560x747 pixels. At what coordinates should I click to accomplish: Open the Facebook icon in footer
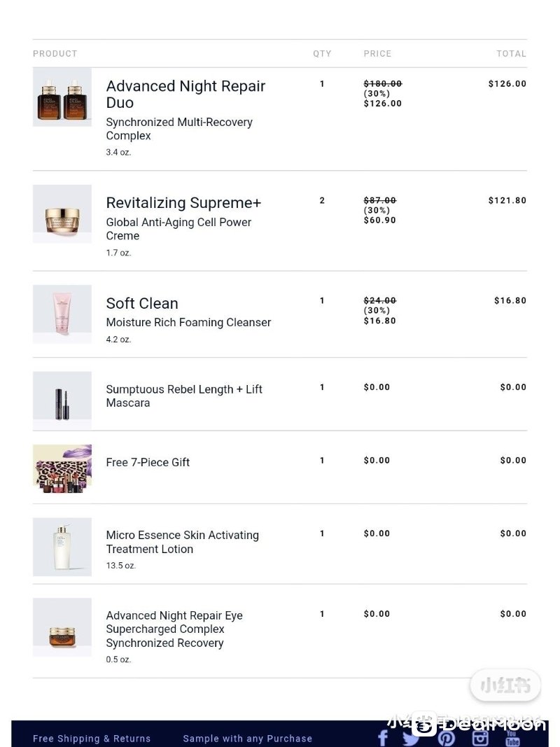pos(383,738)
